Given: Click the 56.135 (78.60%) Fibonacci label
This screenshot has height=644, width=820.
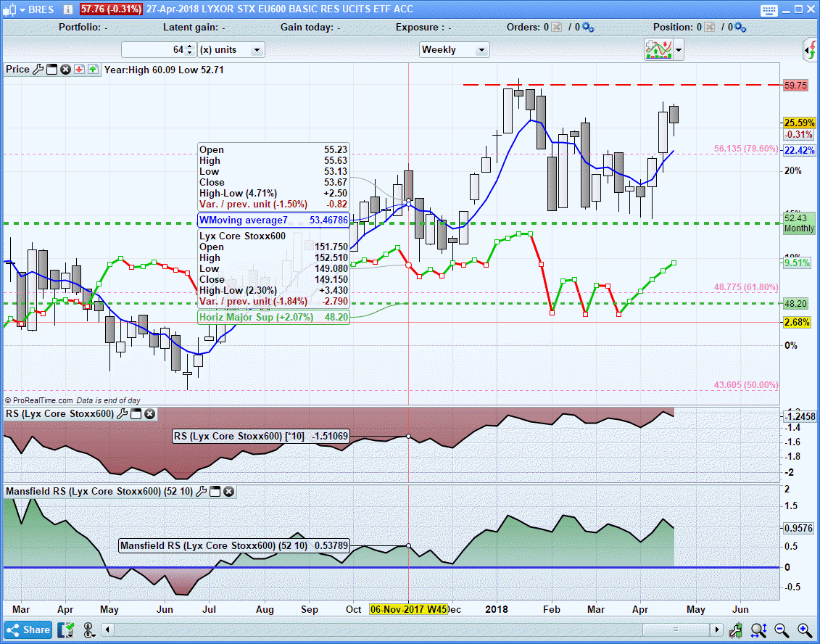Looking at the screenshot, I should [746, 149].
